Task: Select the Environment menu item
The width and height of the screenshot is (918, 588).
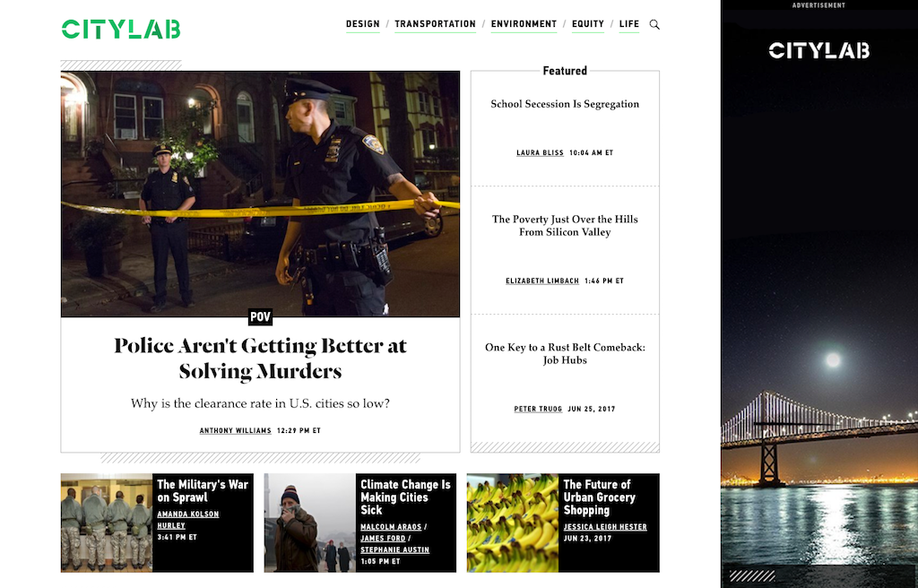Action: coord(524,24)
